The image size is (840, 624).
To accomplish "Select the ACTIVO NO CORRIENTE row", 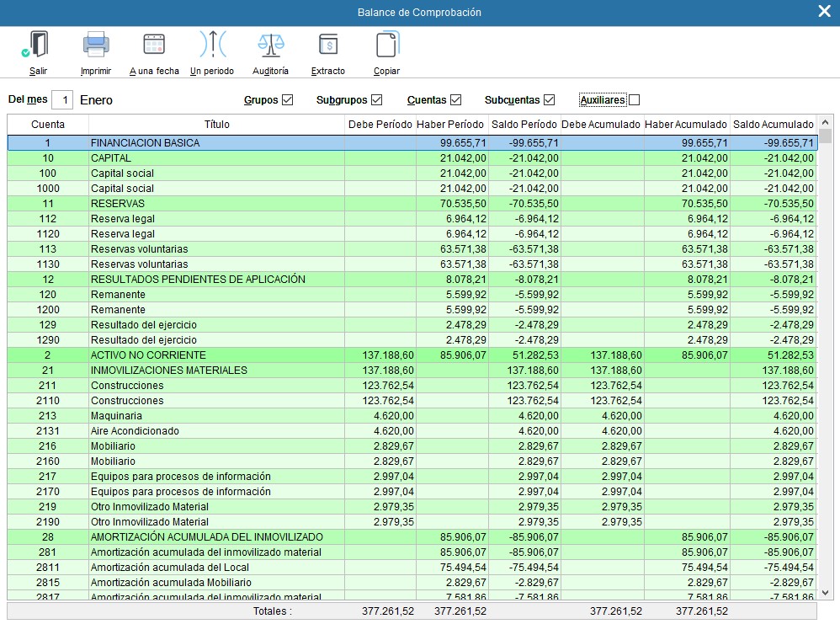I will click(x=217, y=355).
